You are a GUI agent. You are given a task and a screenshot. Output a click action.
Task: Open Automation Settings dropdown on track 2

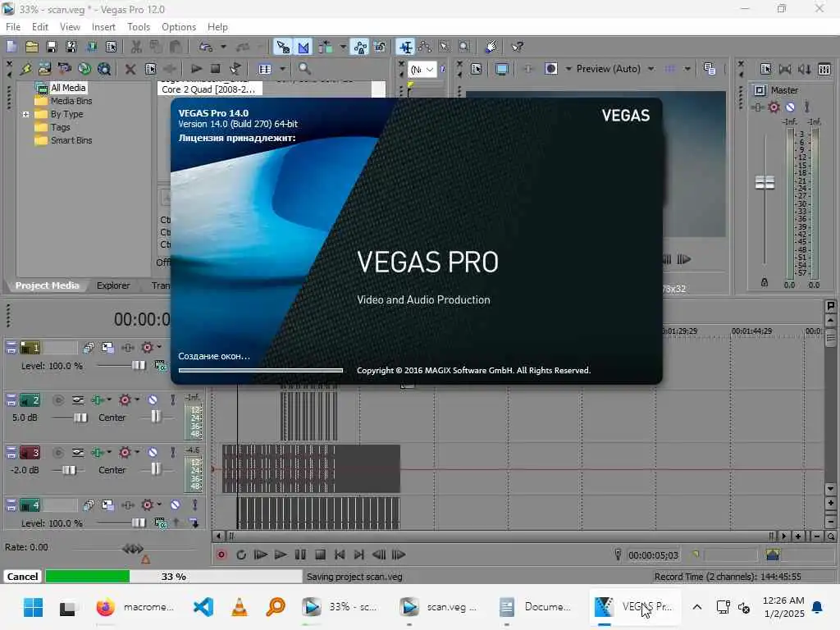click(x=109, y=399)
